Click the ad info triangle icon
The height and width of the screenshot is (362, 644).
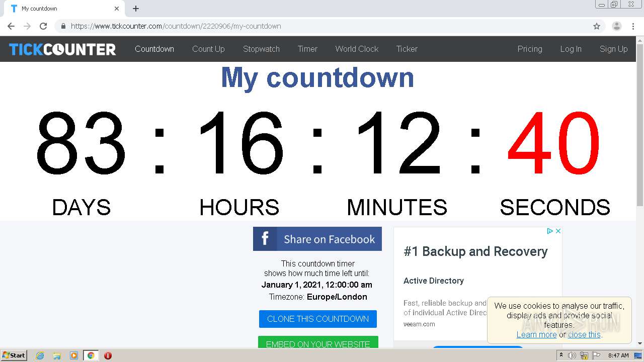click(550, 231)
